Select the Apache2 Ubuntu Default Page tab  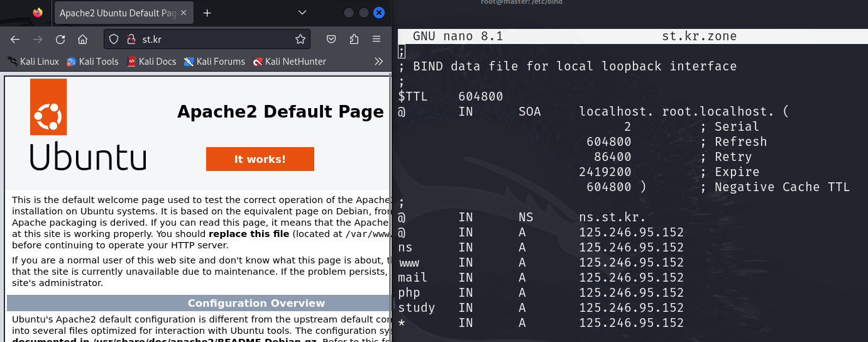coord(124,13)
